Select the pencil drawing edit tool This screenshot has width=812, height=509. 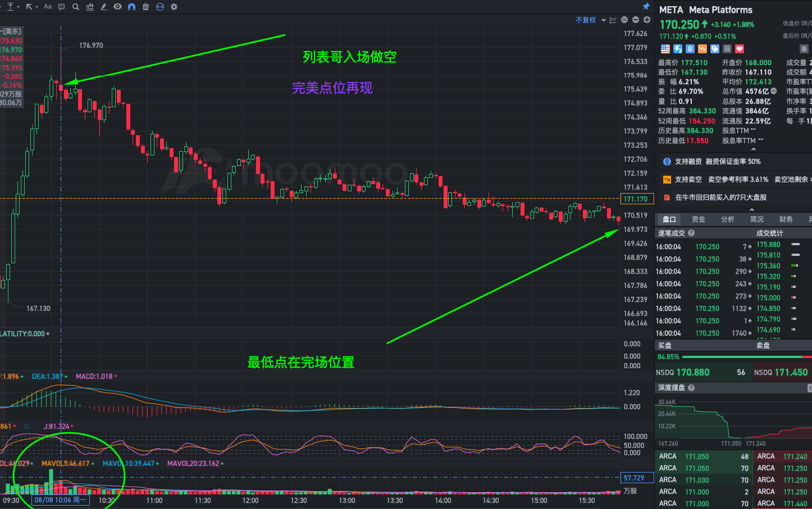click(x=104, y=7)
